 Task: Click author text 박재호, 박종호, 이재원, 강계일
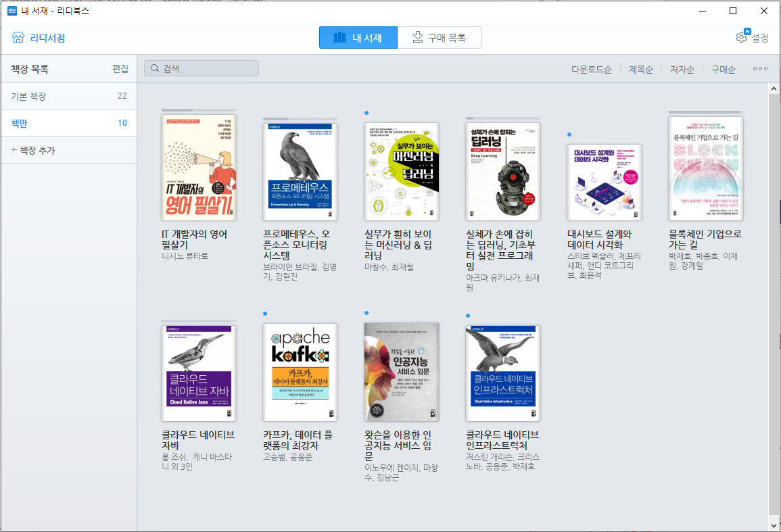click(703, 261)
